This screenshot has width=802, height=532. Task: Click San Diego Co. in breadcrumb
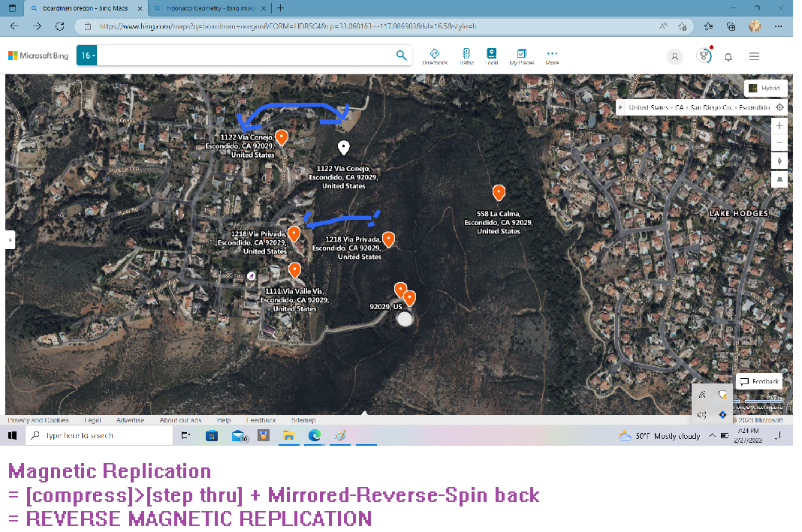click(711, 107)
